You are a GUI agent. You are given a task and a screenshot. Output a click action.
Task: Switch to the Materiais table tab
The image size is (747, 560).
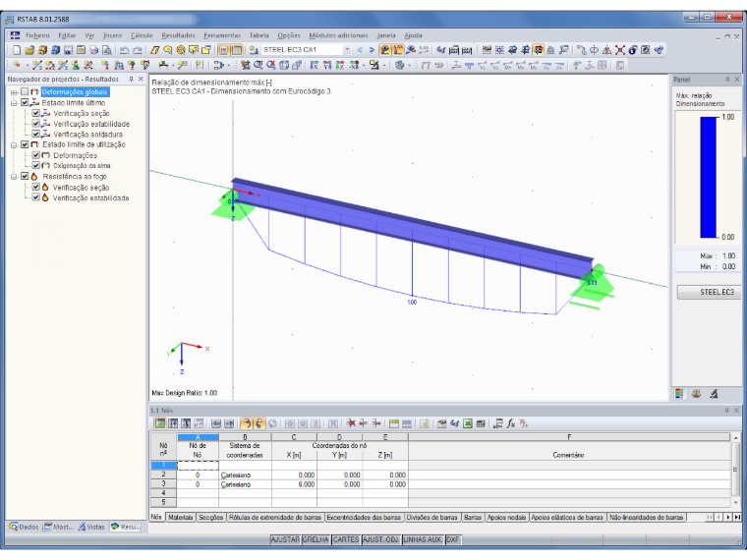click(x=181, y=517)
